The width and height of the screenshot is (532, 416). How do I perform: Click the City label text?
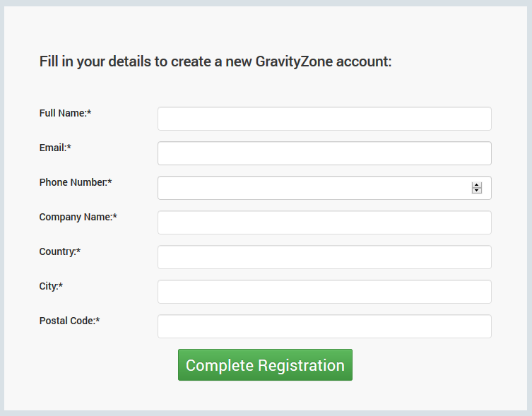49,286
